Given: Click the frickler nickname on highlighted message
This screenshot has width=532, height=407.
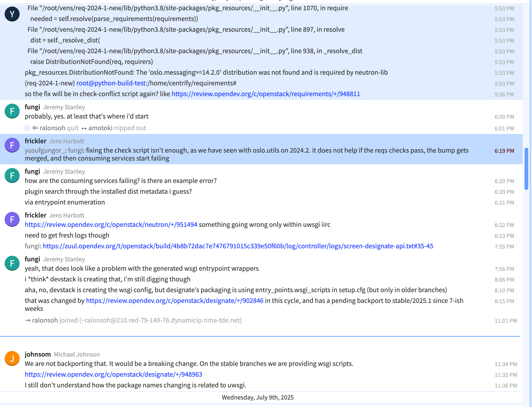Looking at the screenshot, I should [x=35, y=141].
